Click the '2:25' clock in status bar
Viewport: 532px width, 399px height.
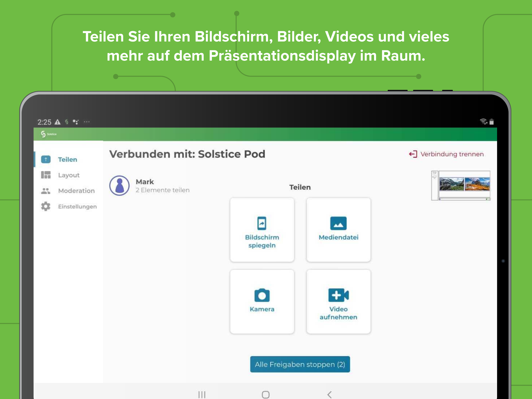click(x=44, y=122)
